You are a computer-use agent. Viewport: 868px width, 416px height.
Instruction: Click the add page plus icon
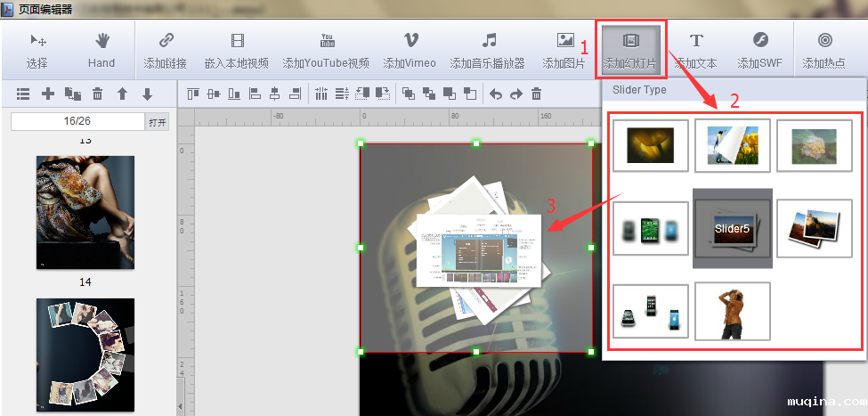pos(48,94)
